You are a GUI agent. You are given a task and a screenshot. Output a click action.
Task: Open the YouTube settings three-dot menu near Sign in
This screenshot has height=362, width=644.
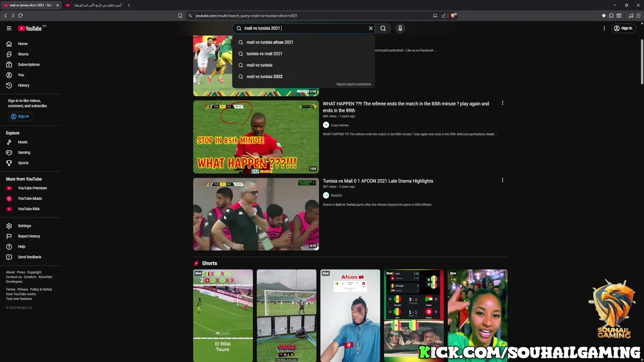tap(604, 28)
